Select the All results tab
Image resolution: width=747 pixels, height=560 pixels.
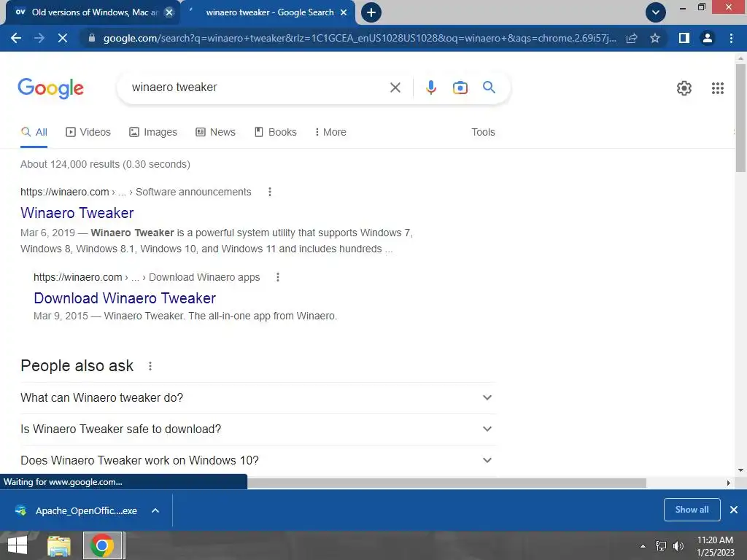[34, 133]
